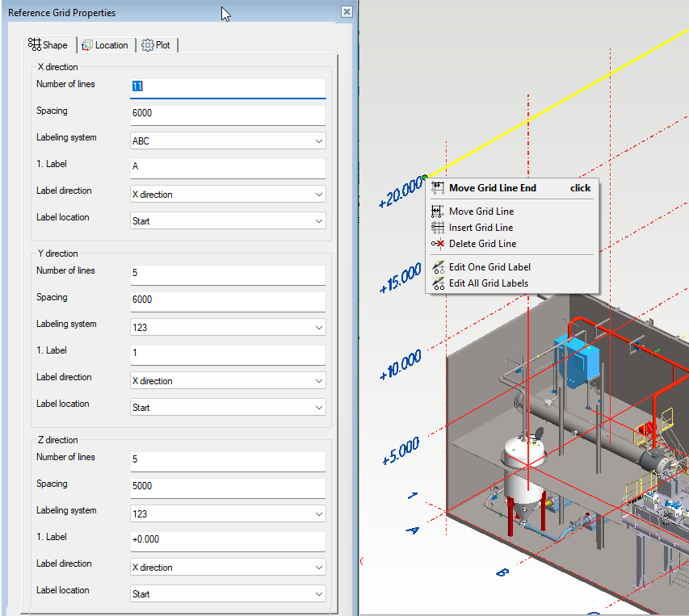Click the Y direction Spacing field
The width and height of the screenshot is (689, 616).
tap(228, 300)
